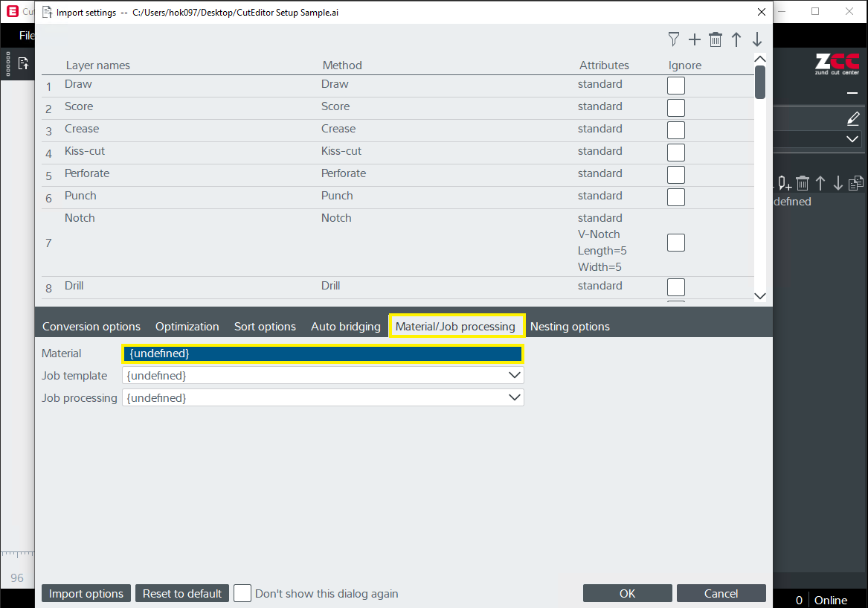Open the Nesting options tab
The width and height of the screenshot is (868, 608).
pyautogui.click(x=570, y=327)
